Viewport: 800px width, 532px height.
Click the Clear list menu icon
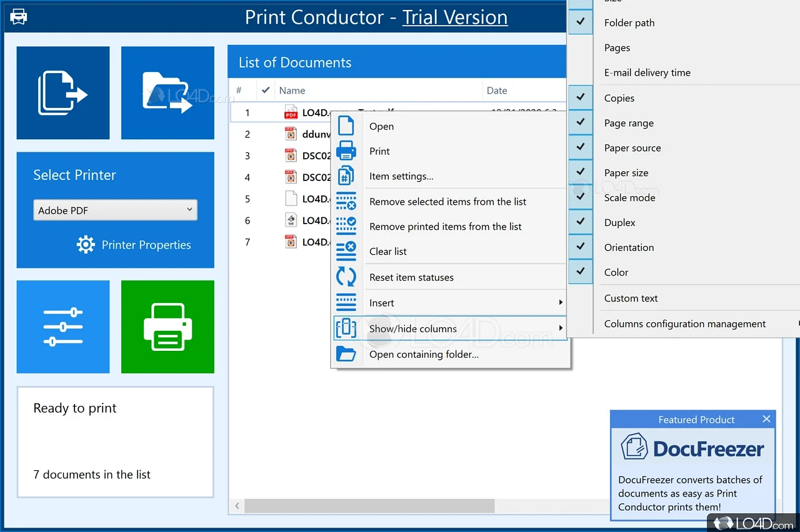346,251
